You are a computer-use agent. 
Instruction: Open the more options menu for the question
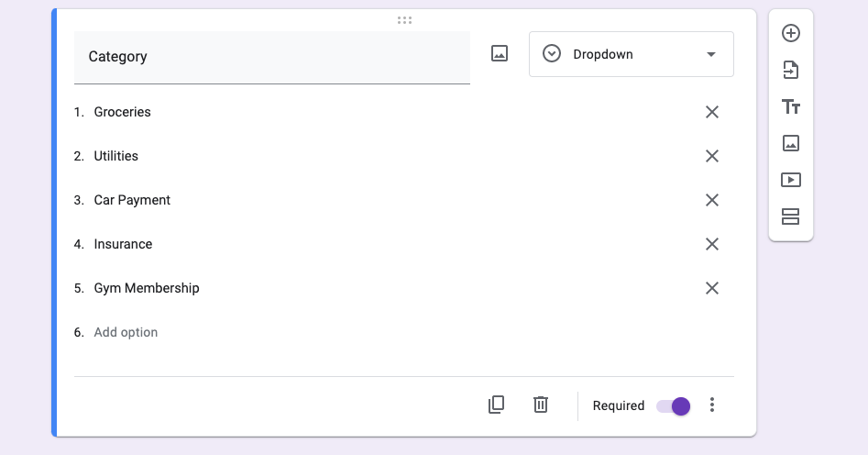[712, 405]
